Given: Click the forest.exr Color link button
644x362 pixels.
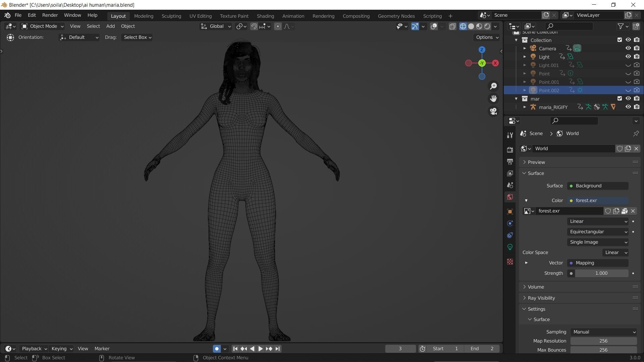Looking at the screenshot, I should 598,200.
